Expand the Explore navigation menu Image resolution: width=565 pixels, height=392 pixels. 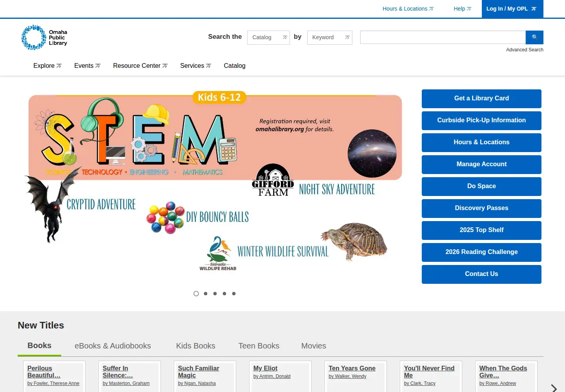click(x=47, y=65)
